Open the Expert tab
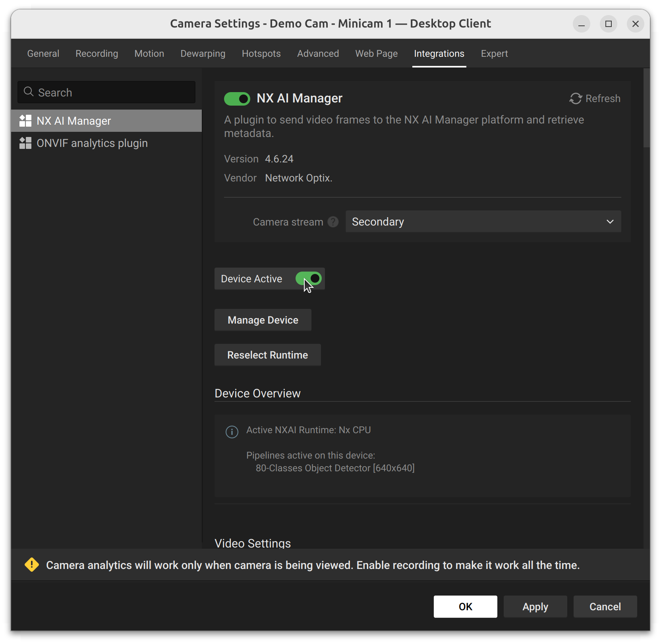Image resolution: width=661 pixels, height=644 pixels. pyautogui.click(x=494, y=54)
